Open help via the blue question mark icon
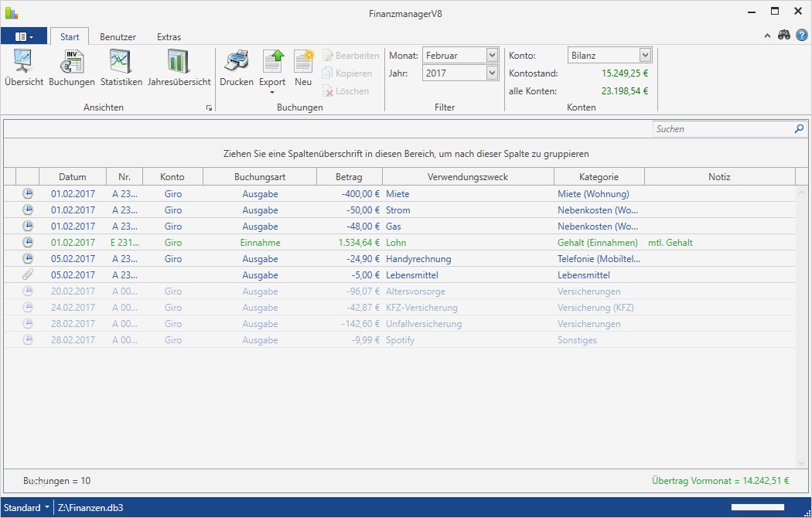Viewport: 812px width, 518px height. (x=802, y=35)
